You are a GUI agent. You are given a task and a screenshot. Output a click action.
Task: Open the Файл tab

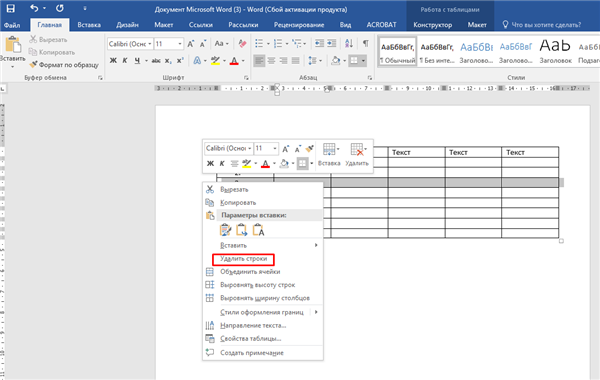12,25
